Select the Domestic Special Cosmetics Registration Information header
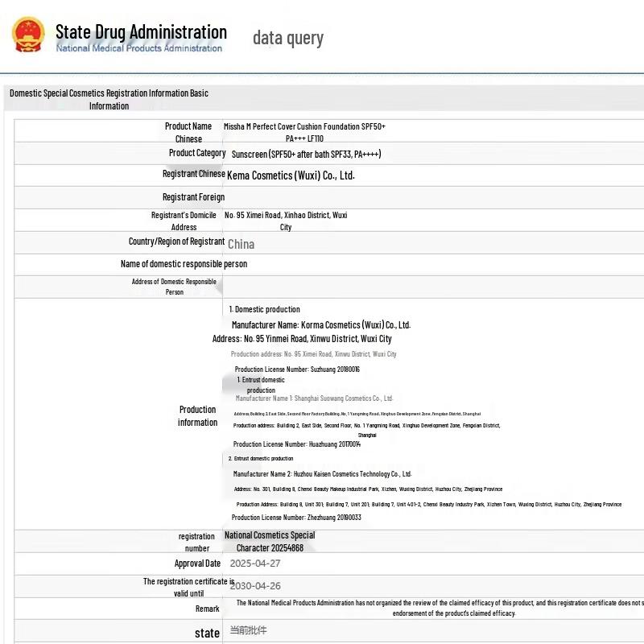The height and width of the screenshot is (644, 644). coord(109,99)
